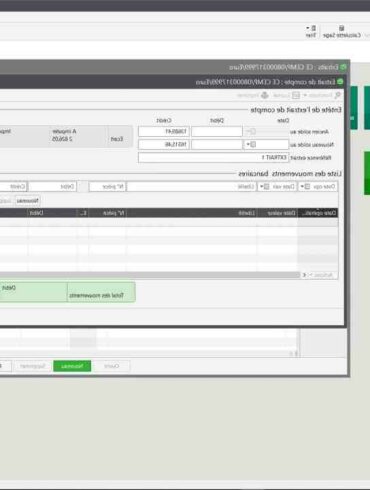Click the Ancien solde Crédit field
370x490 pixels.
(164, 131)
